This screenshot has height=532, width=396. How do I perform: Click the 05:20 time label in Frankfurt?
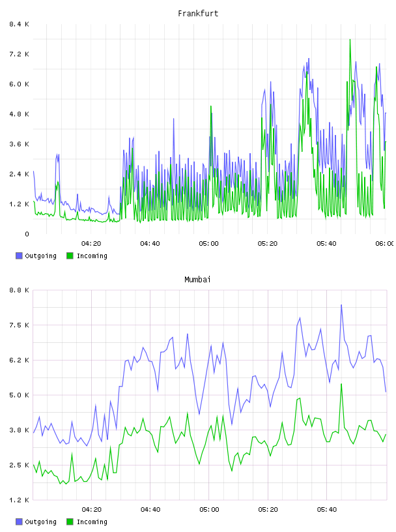[268, 244]
